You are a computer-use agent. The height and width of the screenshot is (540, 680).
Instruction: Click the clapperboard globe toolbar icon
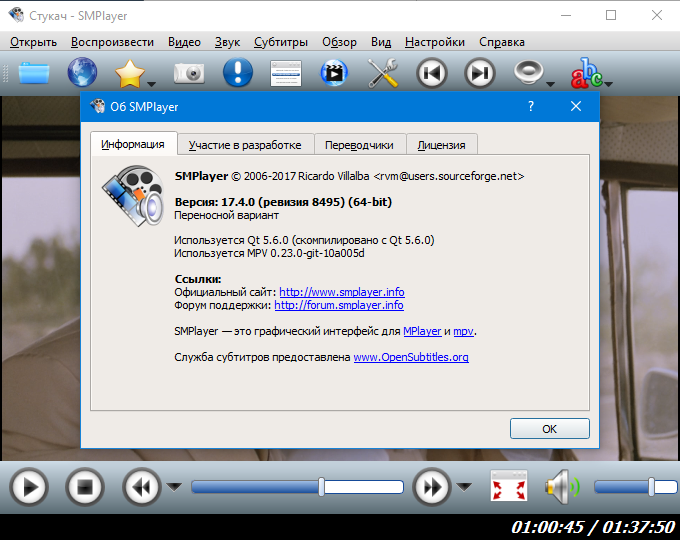[334, 73]
